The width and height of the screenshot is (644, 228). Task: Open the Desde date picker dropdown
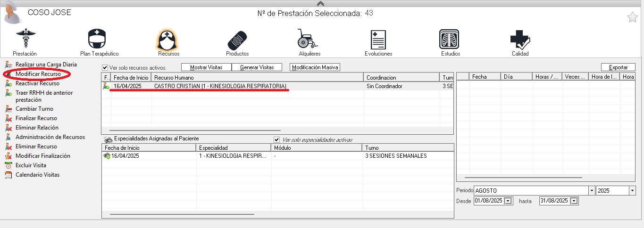coord(508,201)
